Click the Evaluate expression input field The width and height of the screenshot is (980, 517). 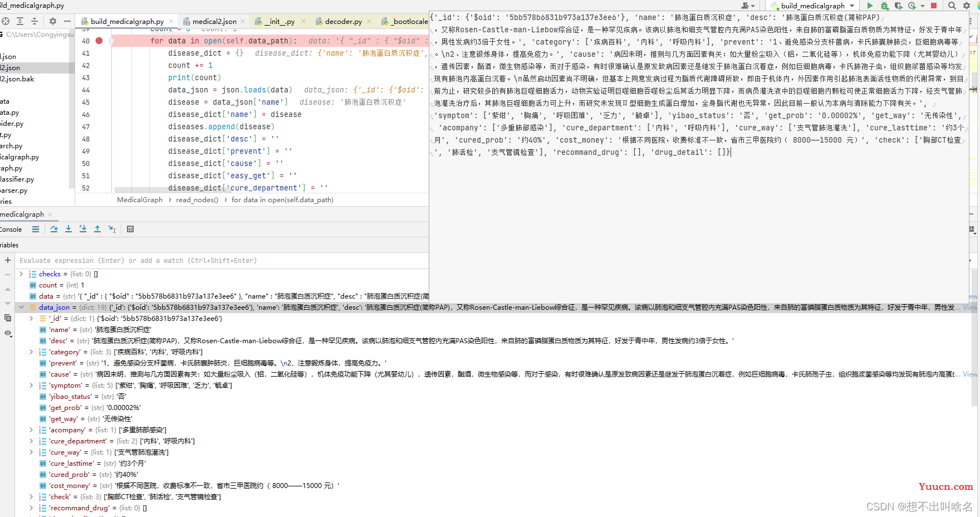(x=223, y=260)
